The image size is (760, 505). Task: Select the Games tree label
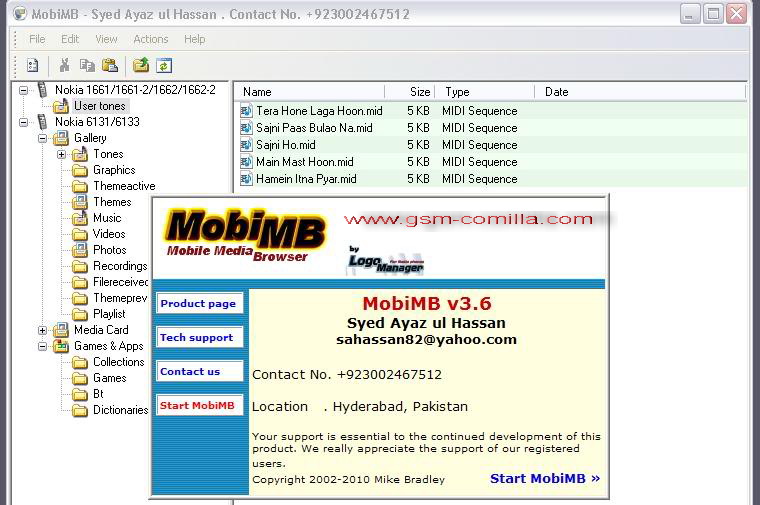pos(110,378)
